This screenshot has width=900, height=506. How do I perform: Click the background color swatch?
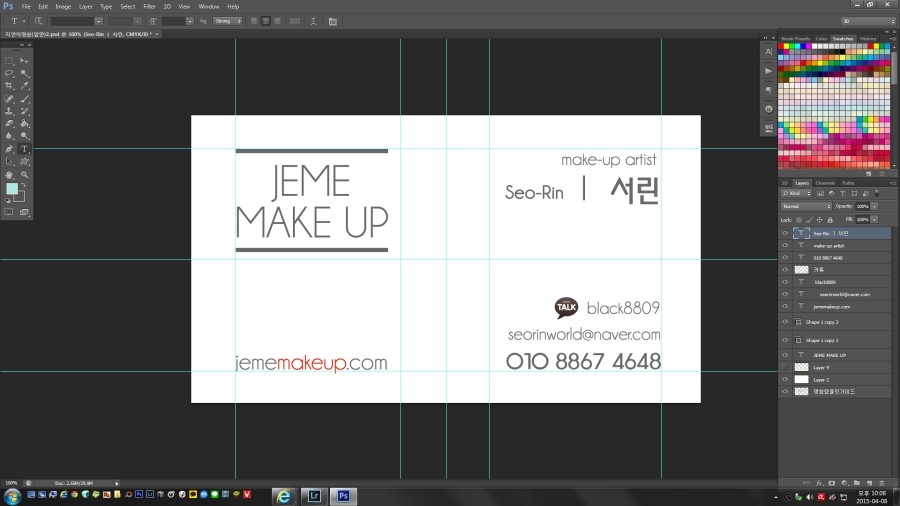click(21, 197)
